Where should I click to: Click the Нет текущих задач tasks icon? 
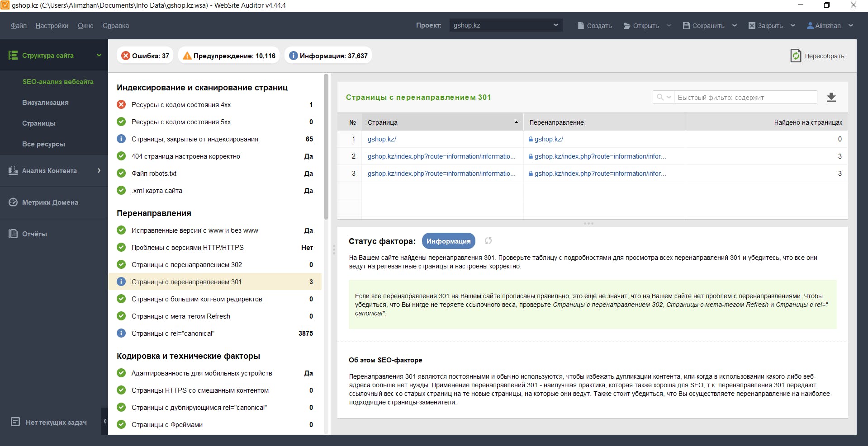click(15, 422)
